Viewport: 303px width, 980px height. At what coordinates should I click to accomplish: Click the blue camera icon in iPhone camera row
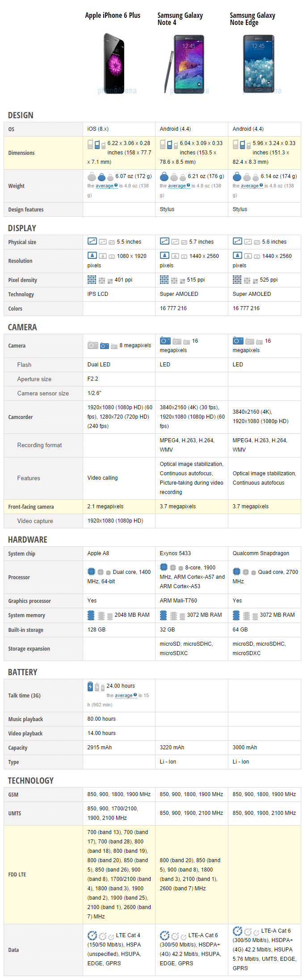coord(105,345)
